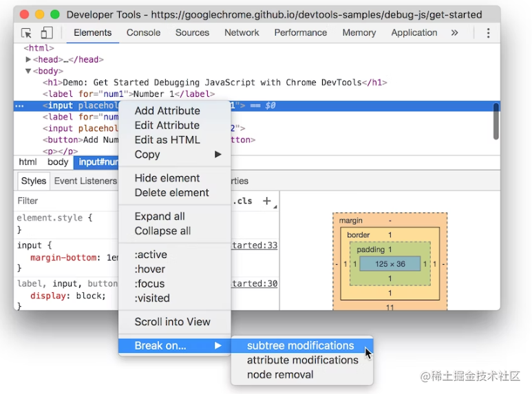Open the Event Listeners pane tab
The width and height of the screenshot is (532, 394).
tap(85, 181)
